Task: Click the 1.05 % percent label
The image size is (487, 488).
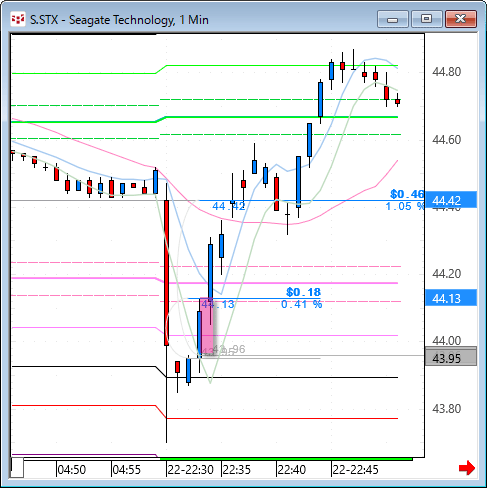Action: pyautogui.click(x=405, y=206)
